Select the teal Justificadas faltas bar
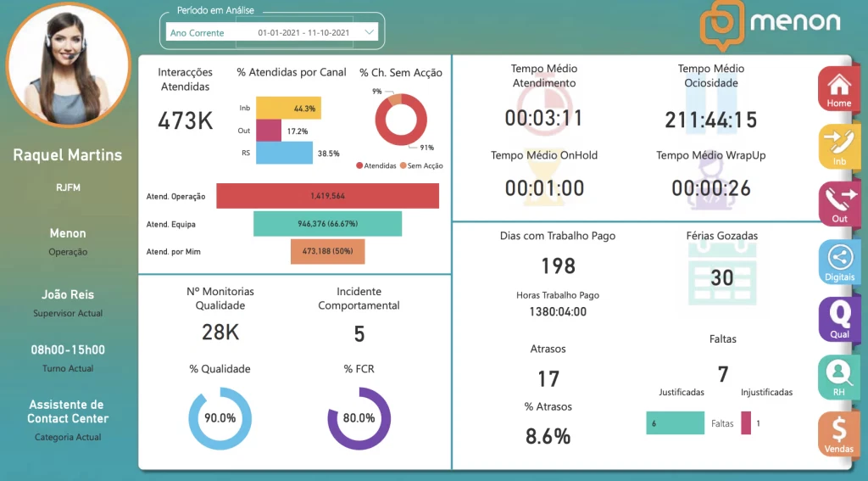This screenshot has width=868, height=481. [675, 423]
